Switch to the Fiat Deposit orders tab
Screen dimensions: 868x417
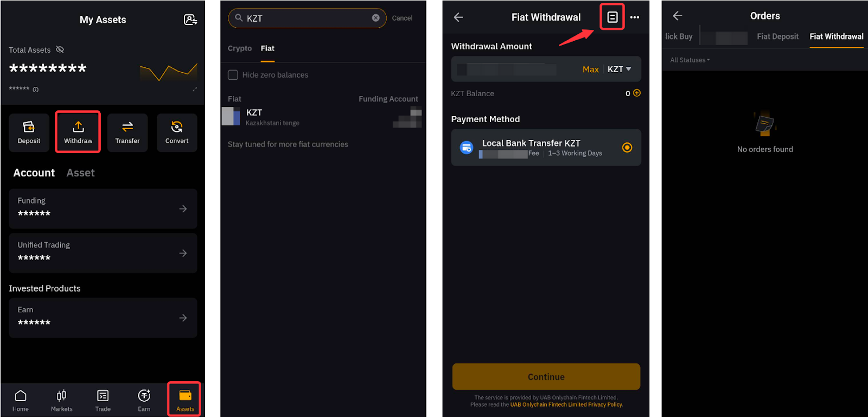777,36
